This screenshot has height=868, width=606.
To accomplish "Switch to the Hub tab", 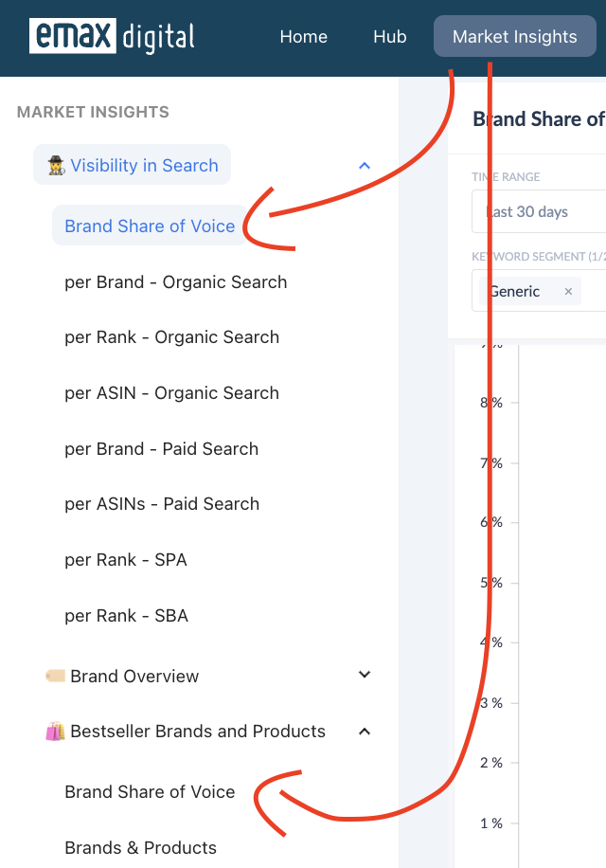I will click(390, 37).
